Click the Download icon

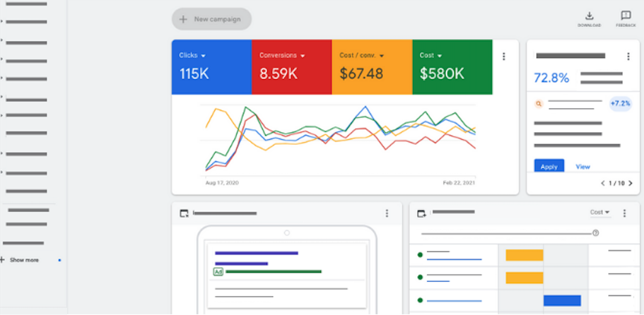[x=589, y=16]
